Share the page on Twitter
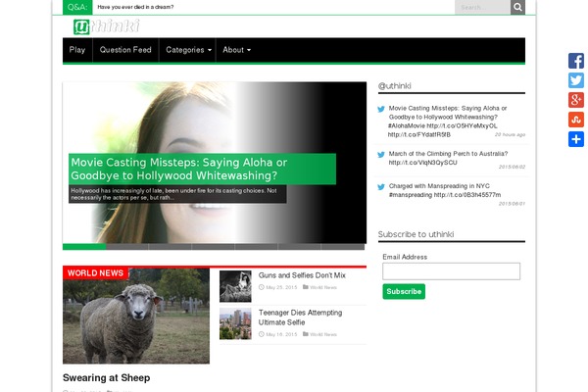 point(576,80)
